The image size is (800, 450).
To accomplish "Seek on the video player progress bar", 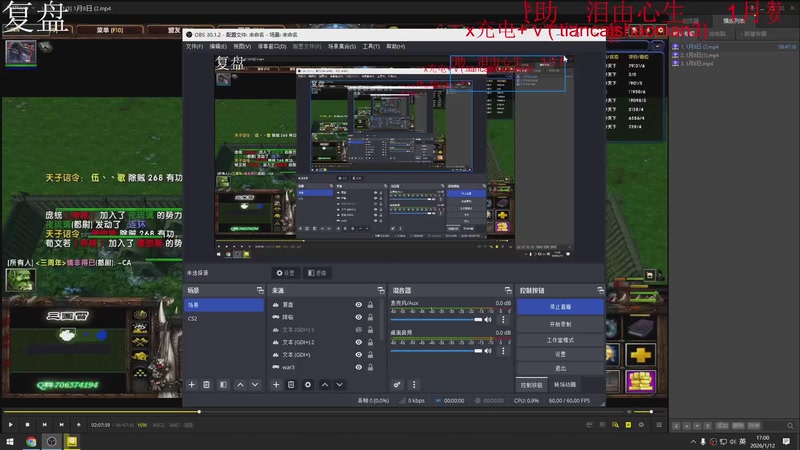I will (313, 412).
